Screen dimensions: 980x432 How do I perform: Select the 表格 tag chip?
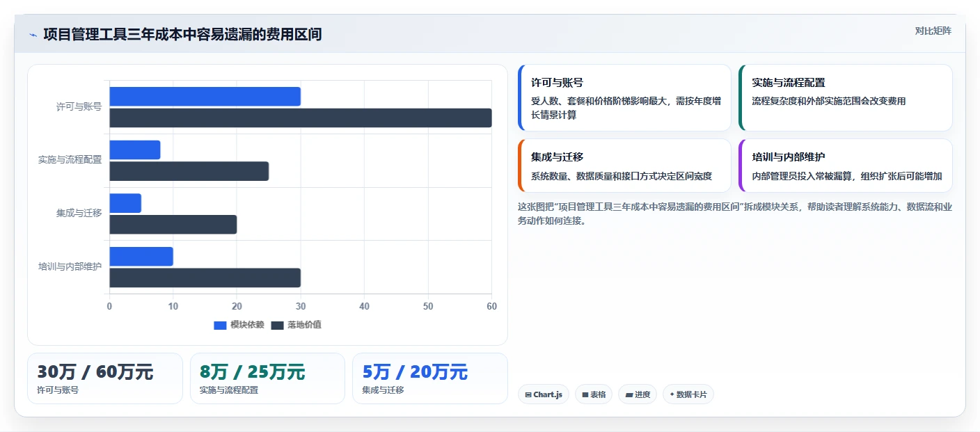(594, 394)
